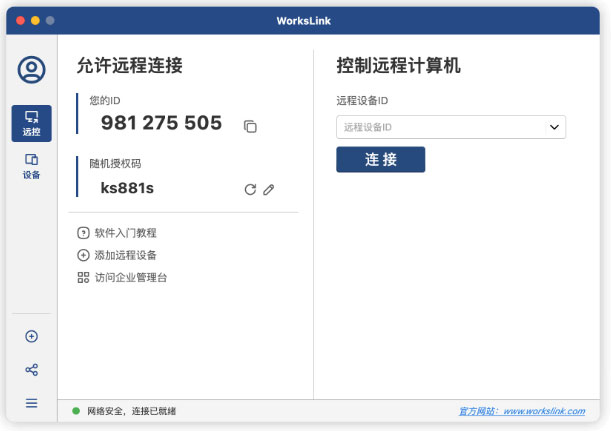Open the user account profile icon
The image size is (611, 431).
pos(32,70)
